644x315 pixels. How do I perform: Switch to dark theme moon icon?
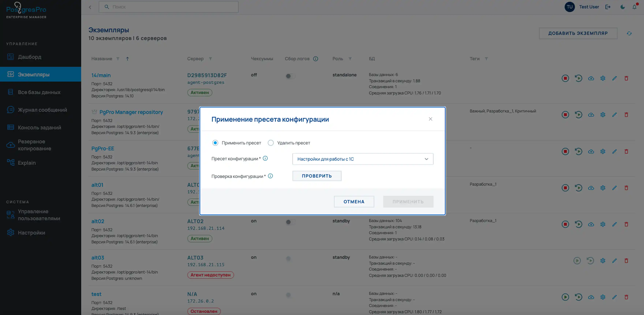622,7
